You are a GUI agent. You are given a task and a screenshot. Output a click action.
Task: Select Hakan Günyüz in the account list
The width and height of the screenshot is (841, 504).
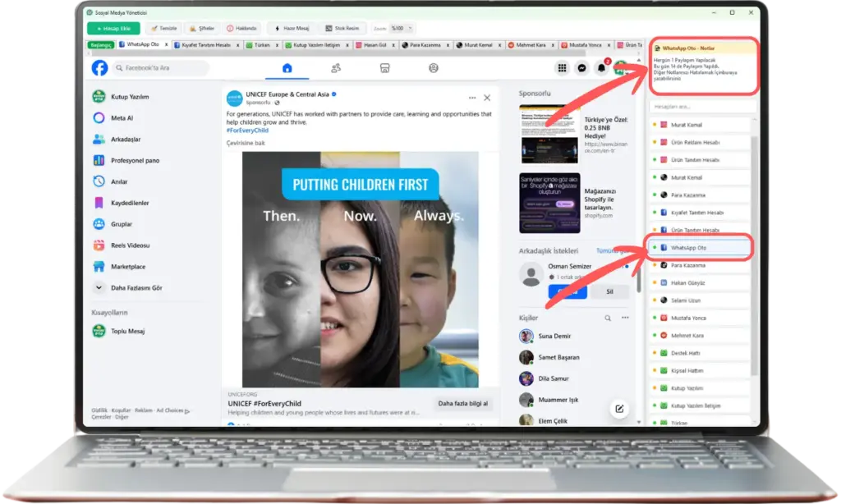tap(700, 283)
